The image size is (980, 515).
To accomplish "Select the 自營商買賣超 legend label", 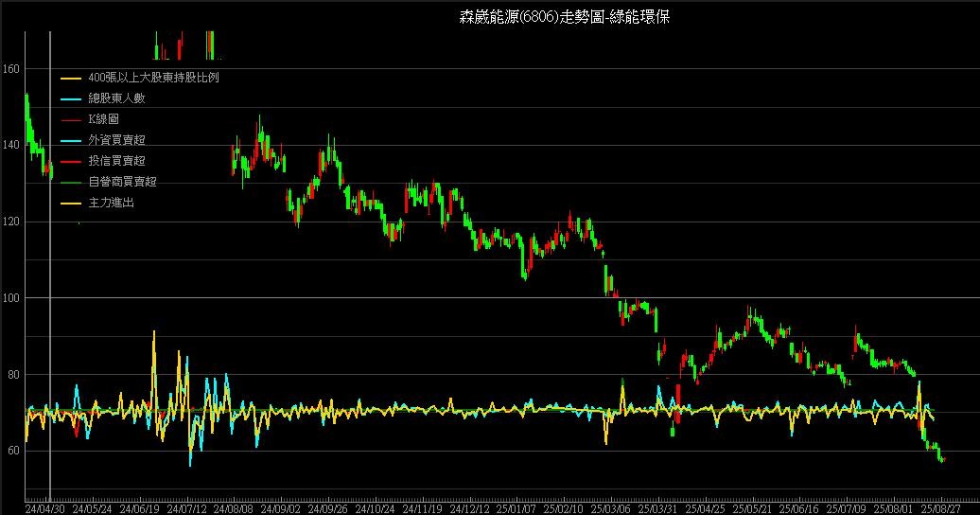I will coord(123,182).
